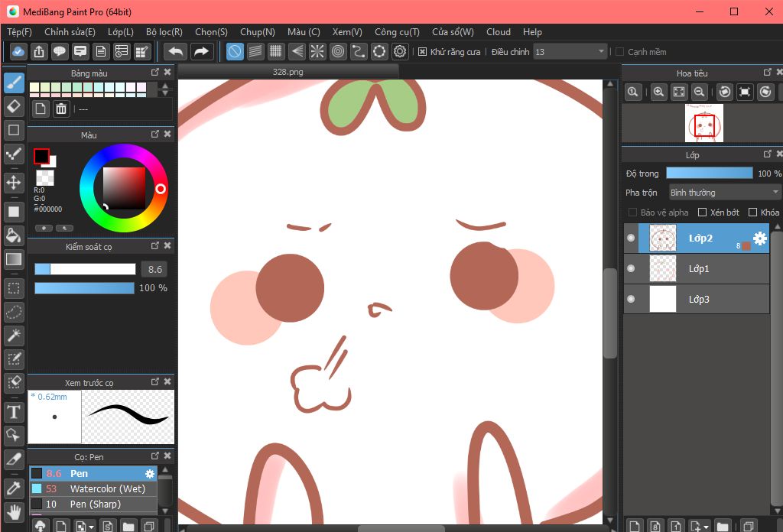Viewport: 783px width, 532px height.
Task: Open the Công cụ(T) menu
Action: (397, 32)
